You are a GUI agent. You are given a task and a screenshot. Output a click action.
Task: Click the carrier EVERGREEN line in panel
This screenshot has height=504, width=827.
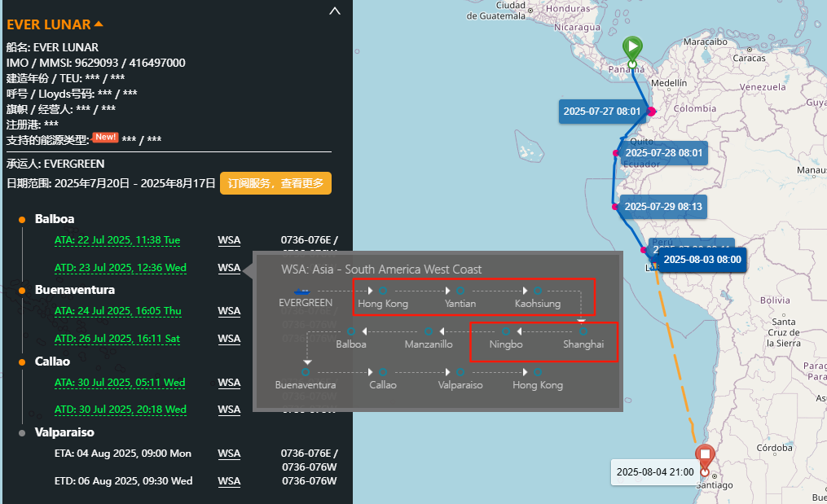[55, 164]
